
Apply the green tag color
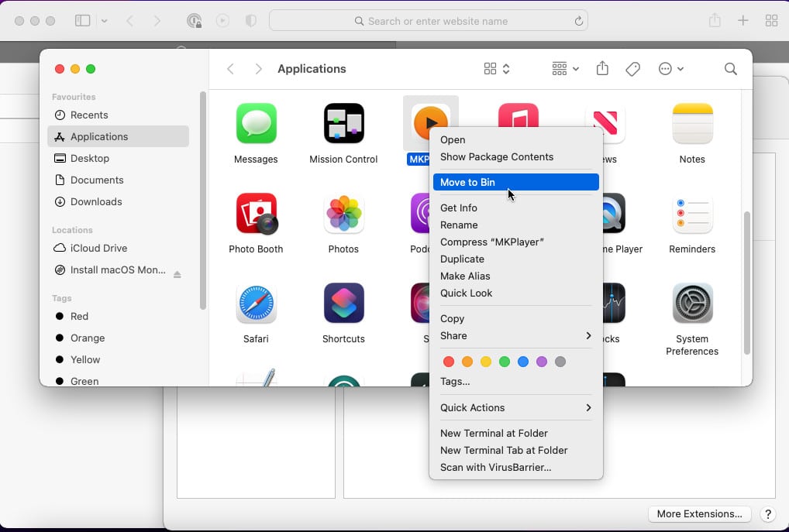pyautogui.click(x=505, y=362)
